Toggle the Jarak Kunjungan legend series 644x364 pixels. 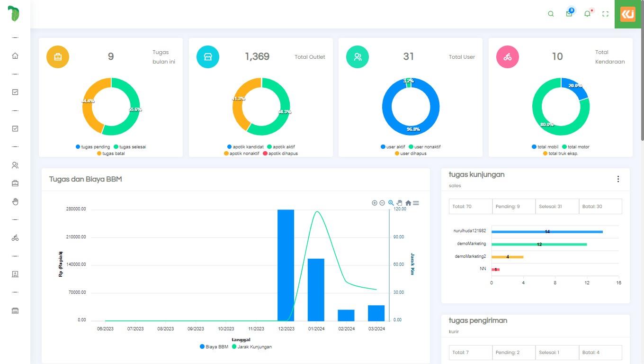tap(251, 347)
